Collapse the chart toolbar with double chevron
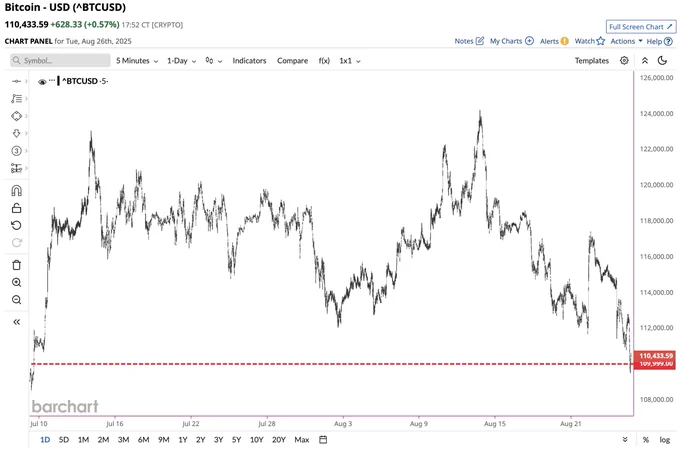Viewport: 680px width, 450px height. pyautogui.click(x=645, y=61)
